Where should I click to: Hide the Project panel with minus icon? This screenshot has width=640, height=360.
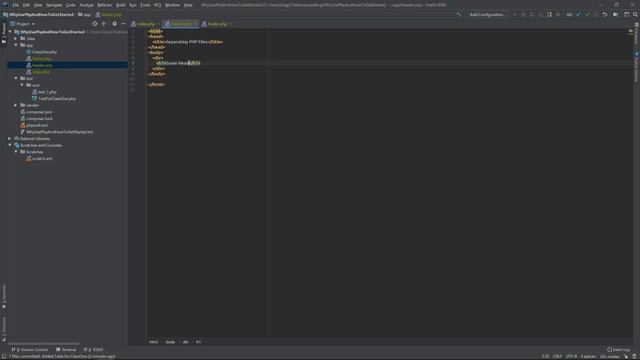[x=123, y=24]
